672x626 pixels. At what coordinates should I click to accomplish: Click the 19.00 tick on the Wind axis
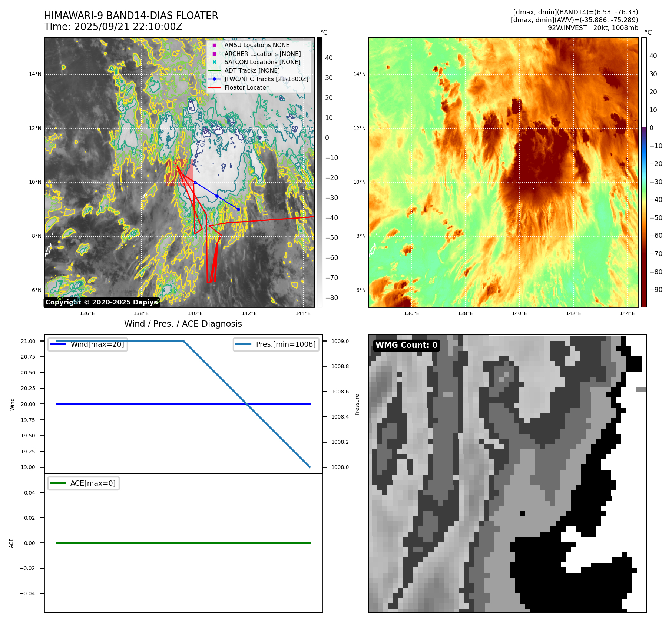28,467
